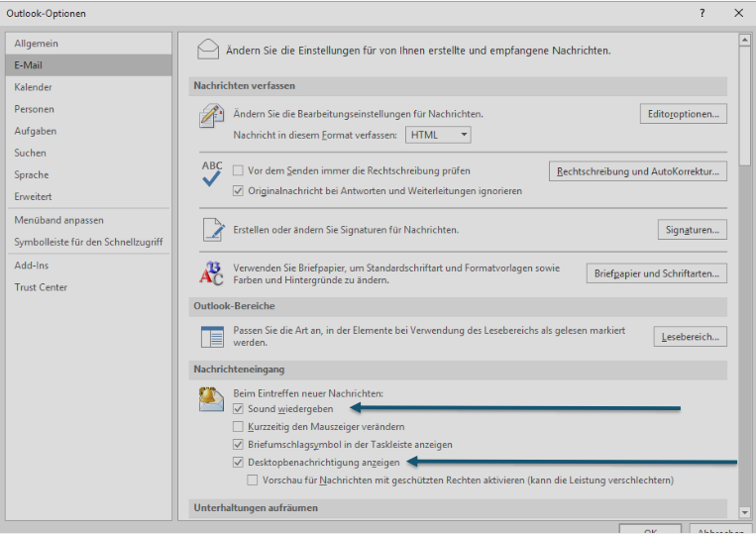
Task: Click the Signaturen button
Action: pos(692,230)
